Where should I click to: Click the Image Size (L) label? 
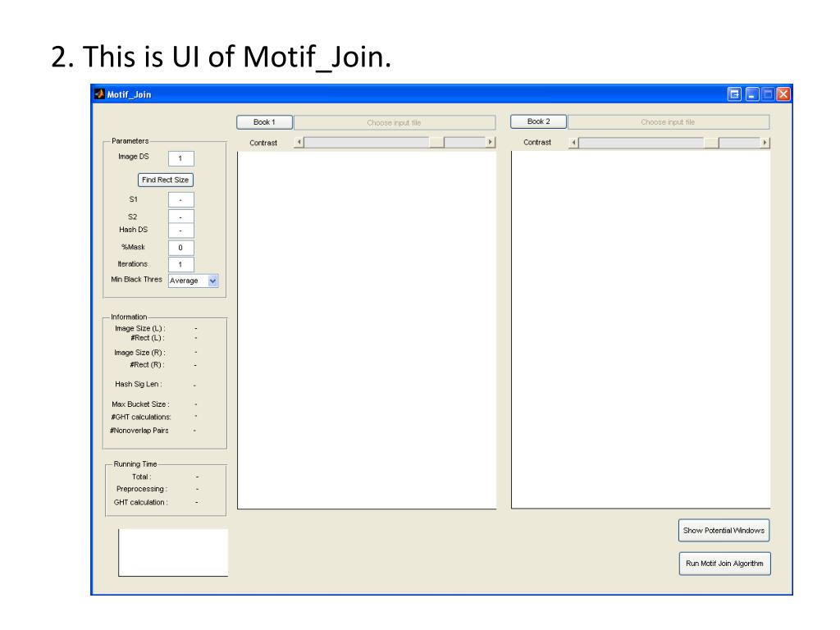point(139,328)
